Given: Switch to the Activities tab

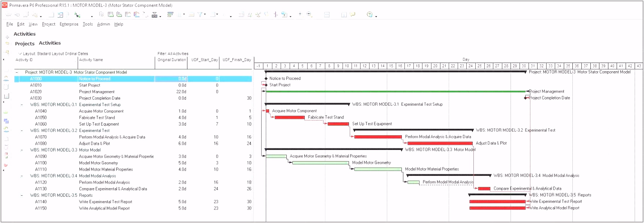Looking at the screenshot, I should point(50,43).
